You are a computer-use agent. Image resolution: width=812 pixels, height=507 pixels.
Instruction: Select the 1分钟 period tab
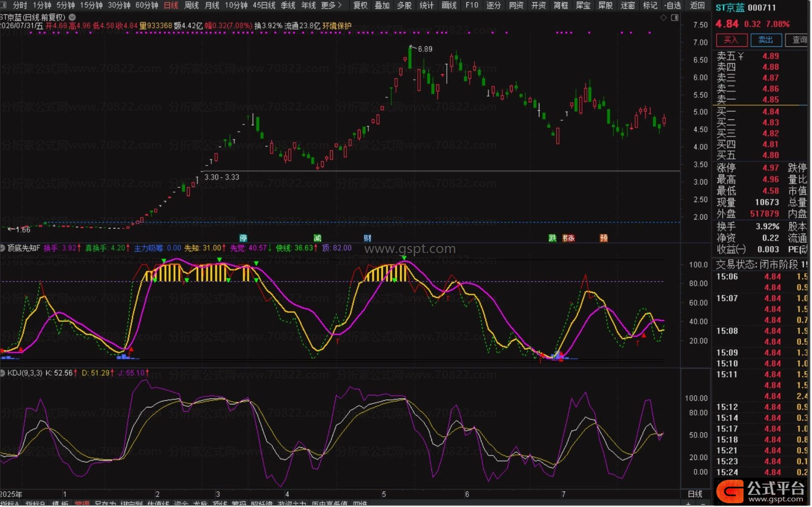(x=42, y=5)
